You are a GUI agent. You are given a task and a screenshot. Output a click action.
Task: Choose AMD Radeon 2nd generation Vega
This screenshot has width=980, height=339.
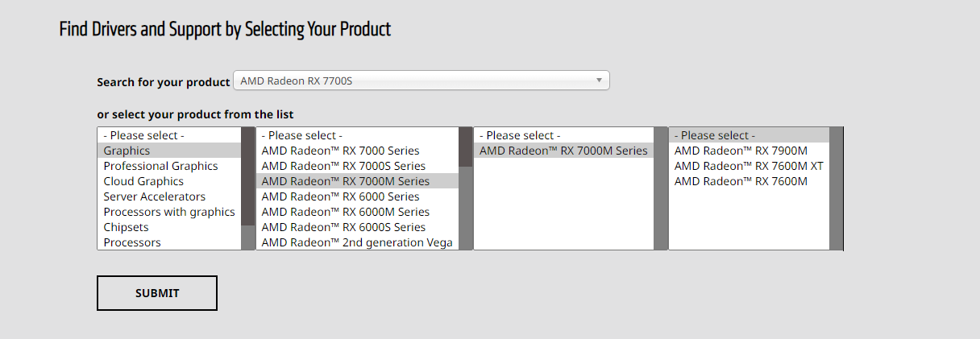click(357, 242)
